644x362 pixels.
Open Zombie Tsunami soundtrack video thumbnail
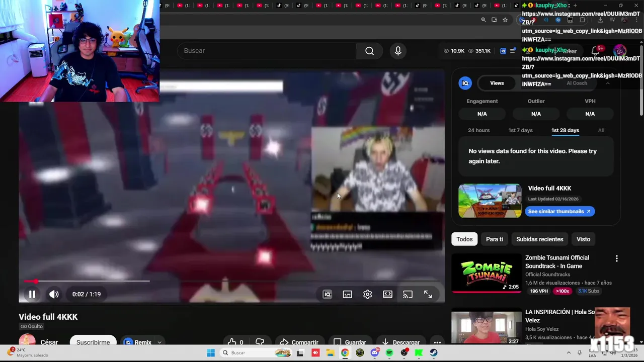[486, 273]
